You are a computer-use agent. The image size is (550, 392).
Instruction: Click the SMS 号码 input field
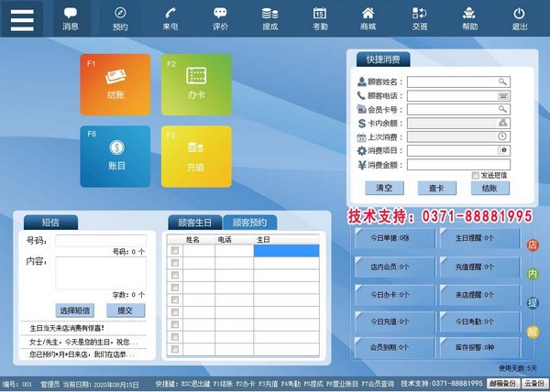click(100, 241)
